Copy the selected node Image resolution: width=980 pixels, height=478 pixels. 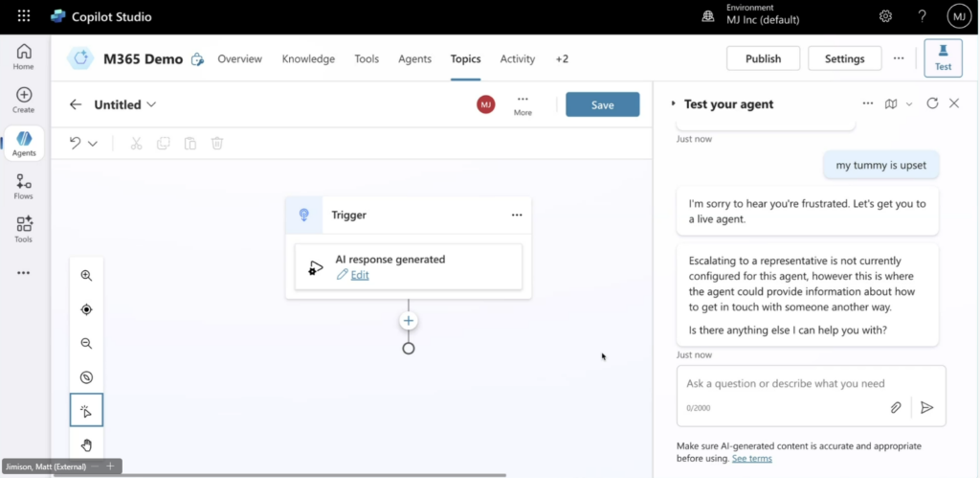(163, 144)
